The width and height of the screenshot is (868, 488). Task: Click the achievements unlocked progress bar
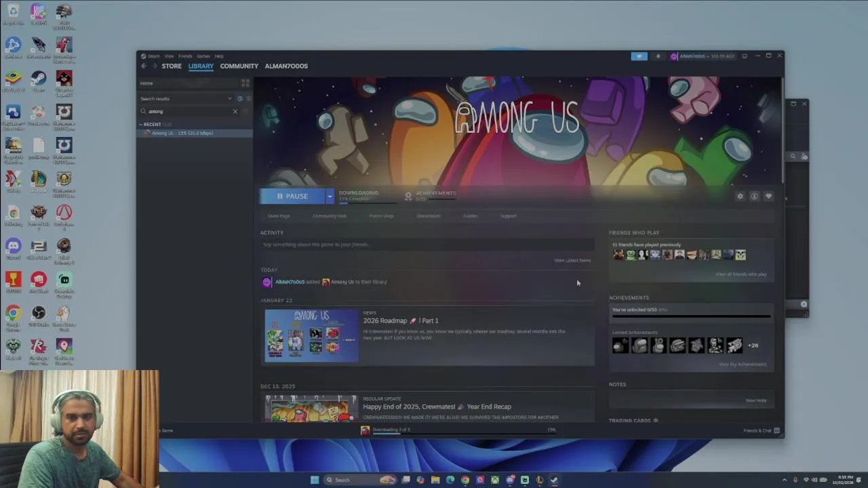tap(691, 317)
